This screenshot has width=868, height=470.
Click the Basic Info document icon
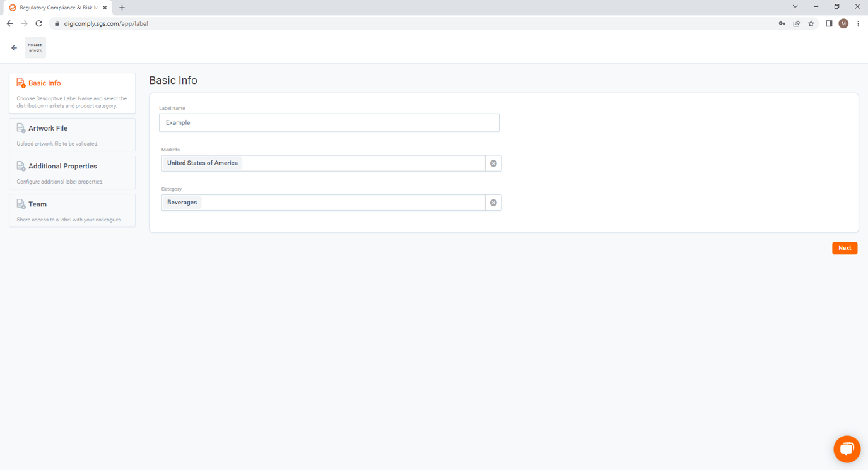(20, 82)
